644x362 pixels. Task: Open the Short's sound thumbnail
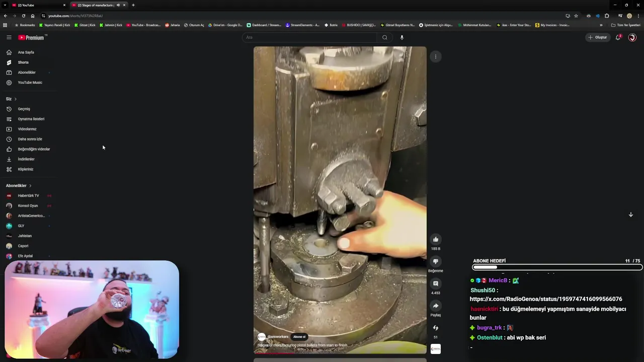(436, 349)
